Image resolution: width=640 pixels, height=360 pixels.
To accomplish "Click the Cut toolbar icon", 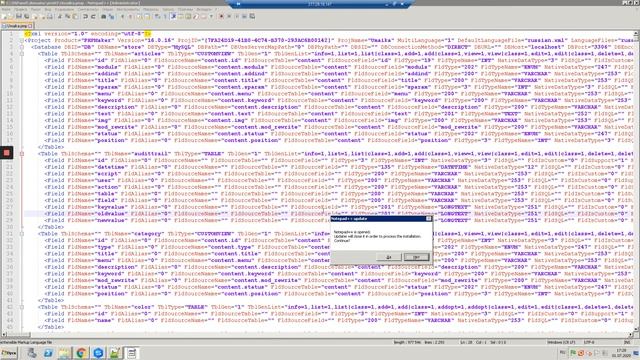I will click(59, 16).
